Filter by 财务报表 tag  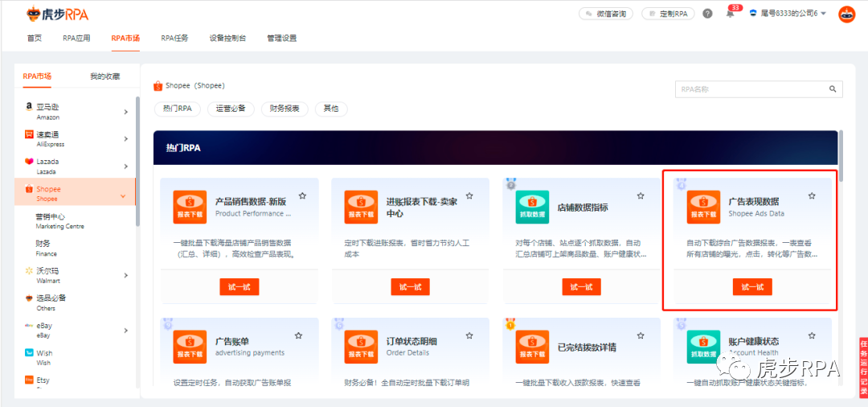point(285,109)
